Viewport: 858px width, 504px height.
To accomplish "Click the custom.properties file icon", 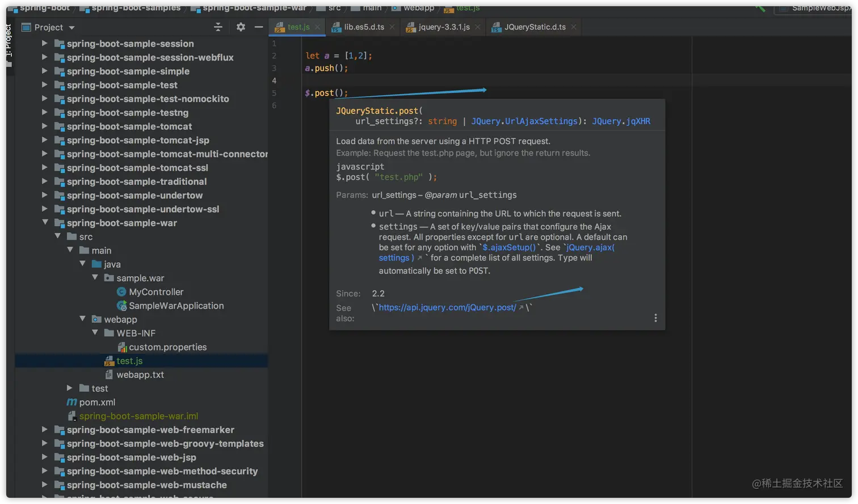I will (x=121, y=347).
